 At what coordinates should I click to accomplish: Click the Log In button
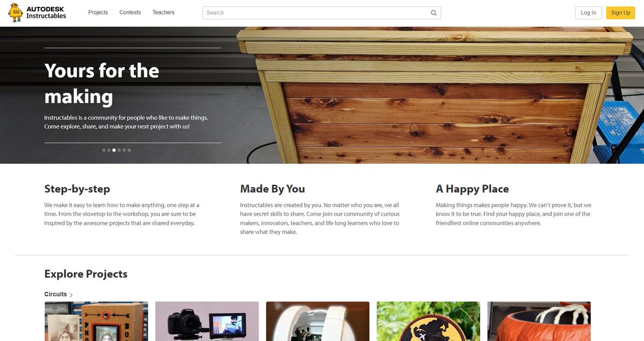[x=588, y=12]
